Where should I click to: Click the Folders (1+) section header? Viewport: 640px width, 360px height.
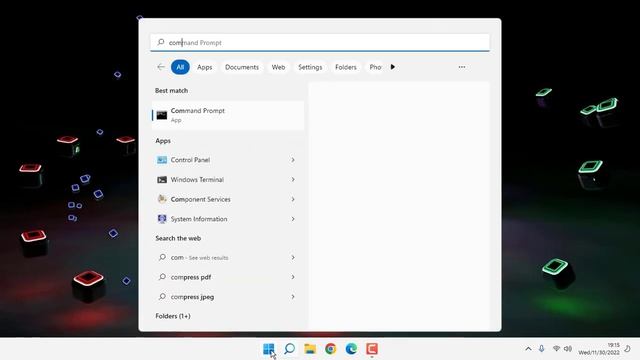173,316
